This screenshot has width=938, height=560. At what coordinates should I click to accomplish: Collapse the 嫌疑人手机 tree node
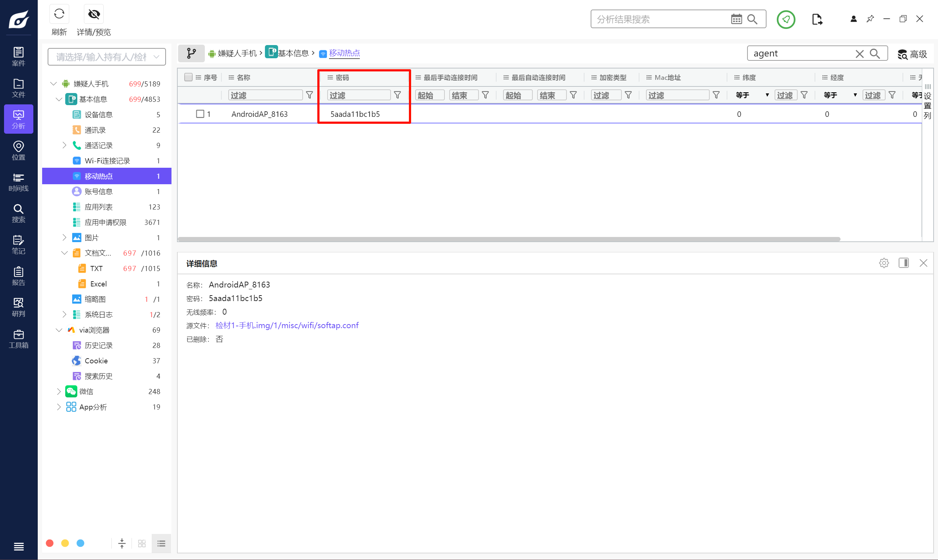coord(53,84)
